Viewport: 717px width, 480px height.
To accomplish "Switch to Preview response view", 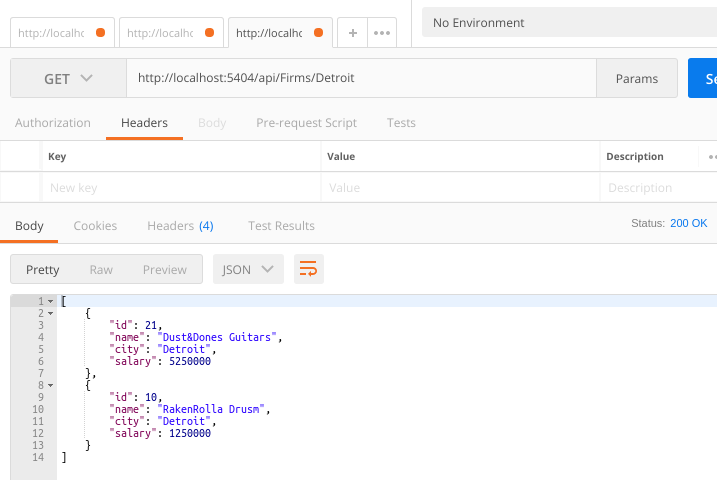I will [164, 269].
